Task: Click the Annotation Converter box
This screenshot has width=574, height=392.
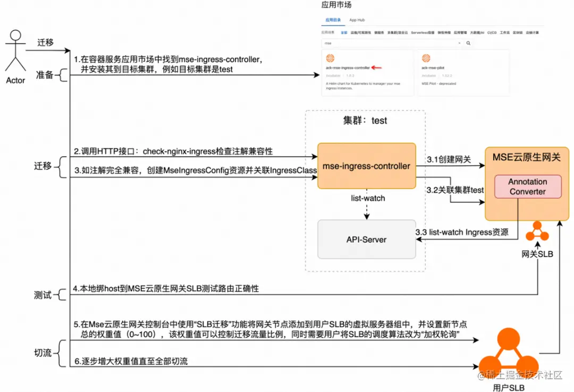Action: (x=528, y=186)
